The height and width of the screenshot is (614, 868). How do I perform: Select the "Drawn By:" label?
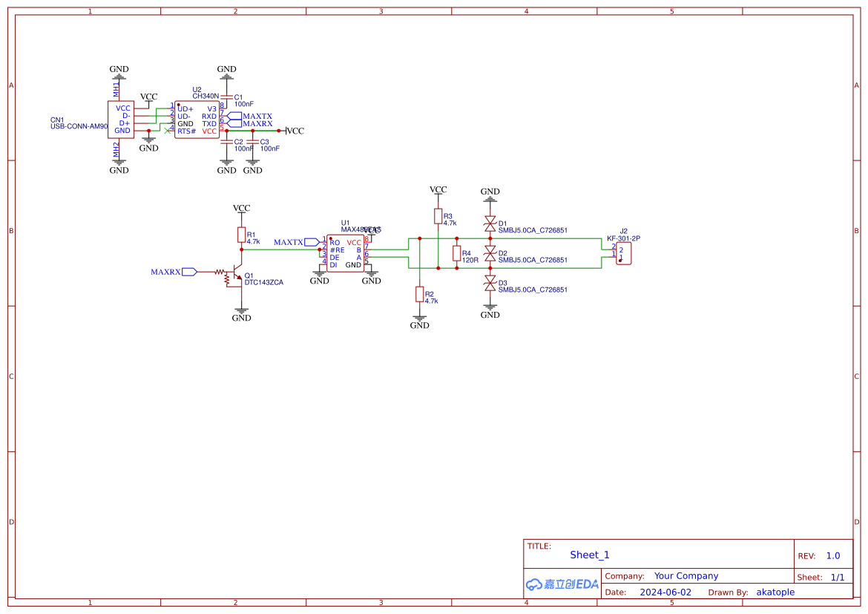click(728, 592)
